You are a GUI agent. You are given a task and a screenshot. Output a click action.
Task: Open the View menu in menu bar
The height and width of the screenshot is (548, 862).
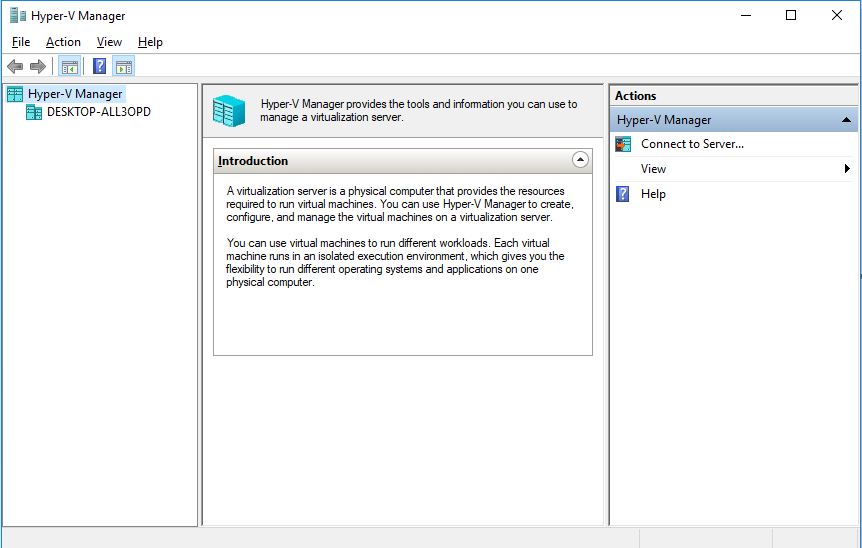tap(109, 42)
